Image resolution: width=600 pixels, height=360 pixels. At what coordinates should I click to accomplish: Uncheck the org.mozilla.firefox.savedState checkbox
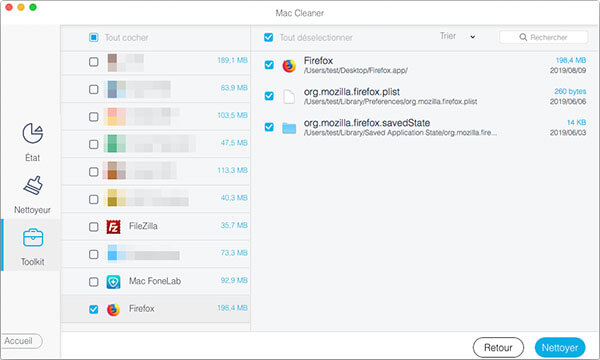[269, 127]
